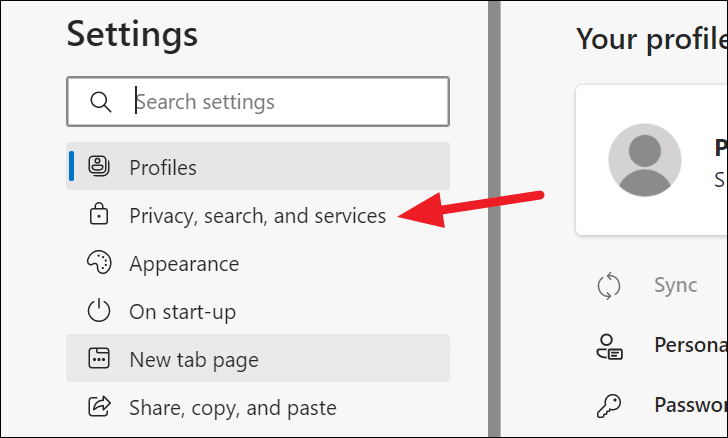Click the Share, copy, and paste icon

tap(99, 406)
